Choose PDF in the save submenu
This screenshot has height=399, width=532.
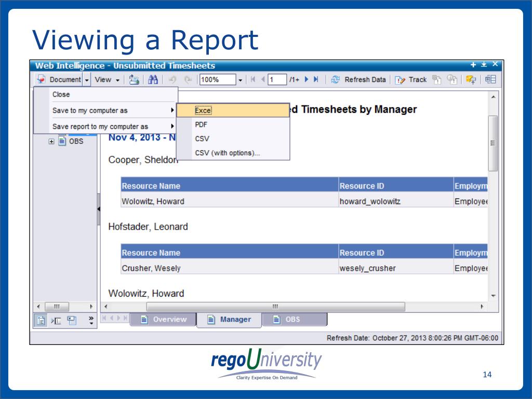tap(233, 125)
